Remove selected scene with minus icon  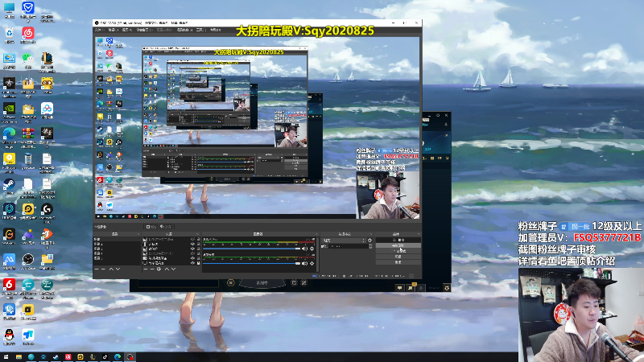[103, 269]
